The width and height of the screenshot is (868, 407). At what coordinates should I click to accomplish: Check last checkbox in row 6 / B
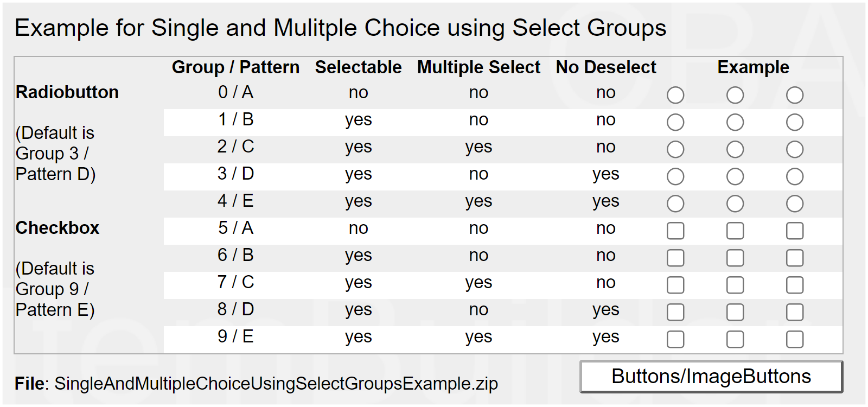tap(795, 258)
